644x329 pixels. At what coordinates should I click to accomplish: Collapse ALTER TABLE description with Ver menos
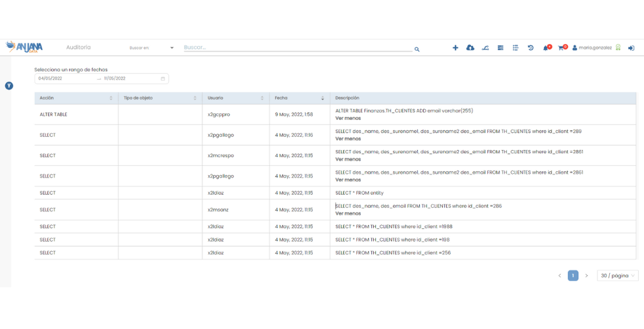(348, 118)
